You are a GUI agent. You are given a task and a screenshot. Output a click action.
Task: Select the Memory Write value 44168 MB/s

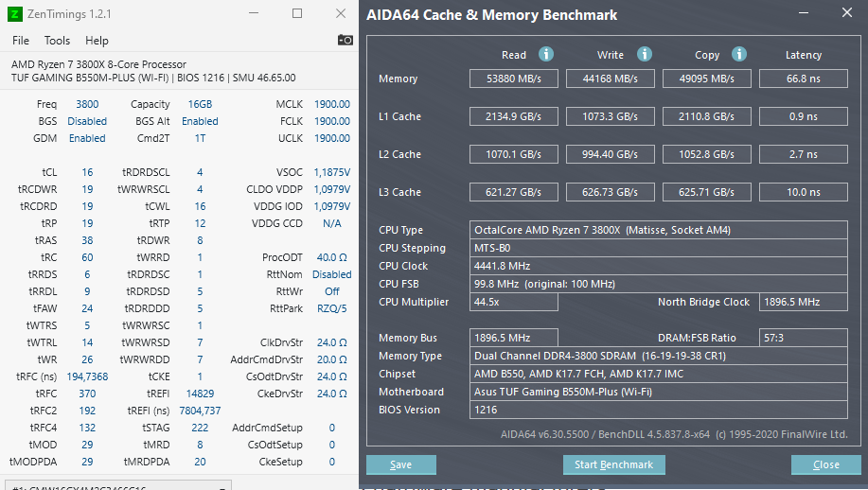tap(610, 79)
